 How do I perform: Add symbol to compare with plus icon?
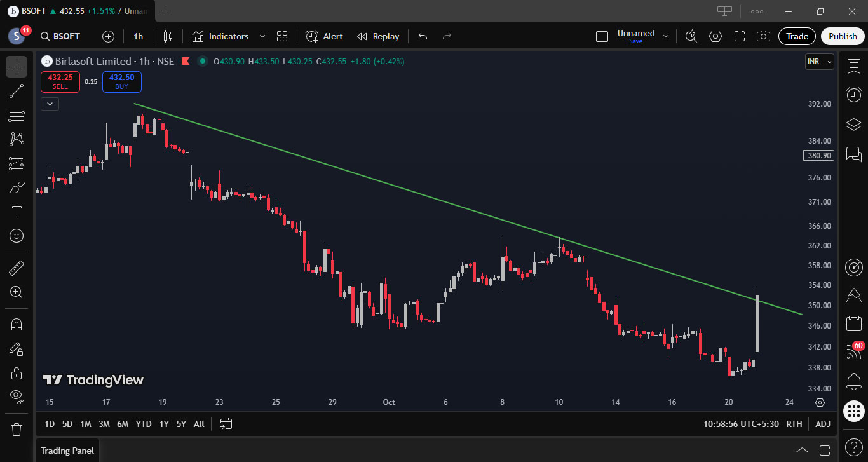(x=108, y=36)
